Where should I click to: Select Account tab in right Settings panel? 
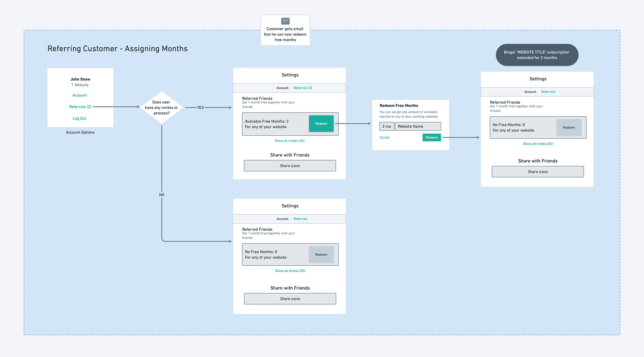pyautogui.click(x=530, y=92)
